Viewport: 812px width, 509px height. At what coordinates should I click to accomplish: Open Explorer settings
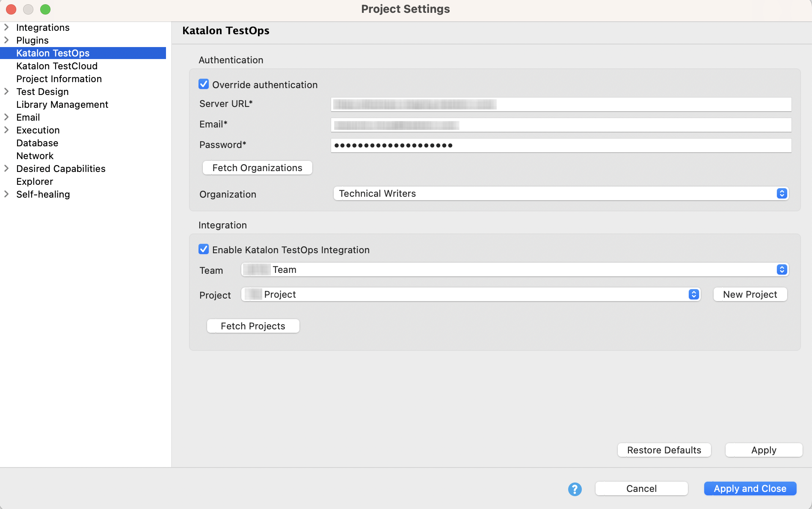tap(35, 181)
